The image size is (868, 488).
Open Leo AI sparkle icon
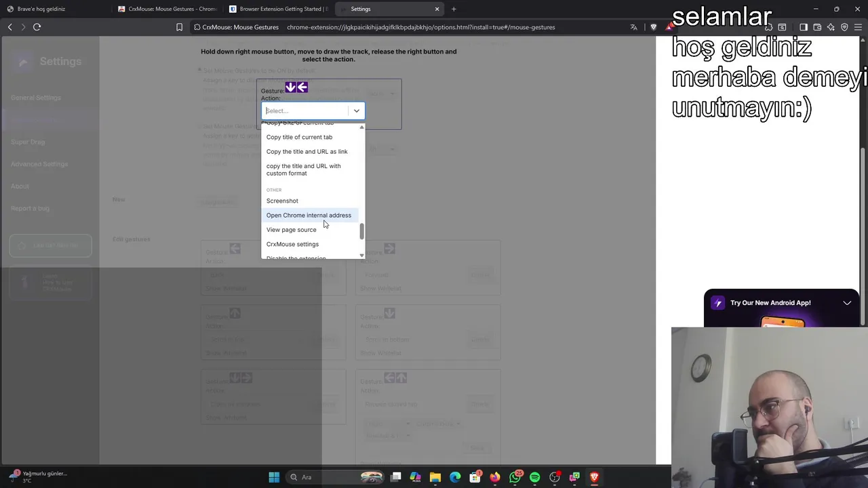tap(831, 27)
